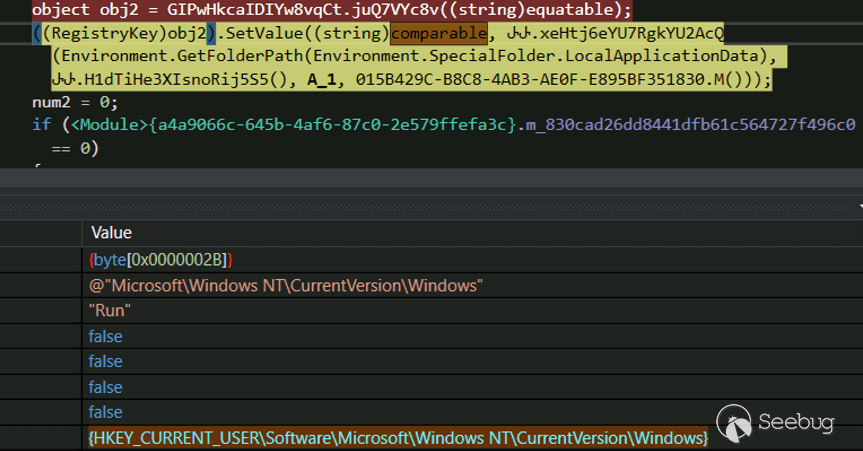This screenshot has width=863, height=451.
Task: Click the 'num2 = 0;' code line
Action: pos(75,102)
